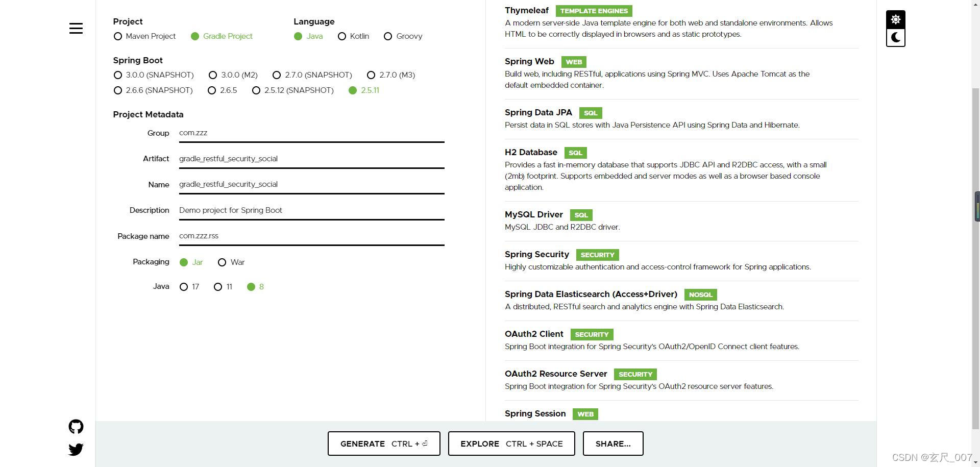Select the Spring Data JPA dependency
This screenshot has height=467, width=980.
(681, 118)
